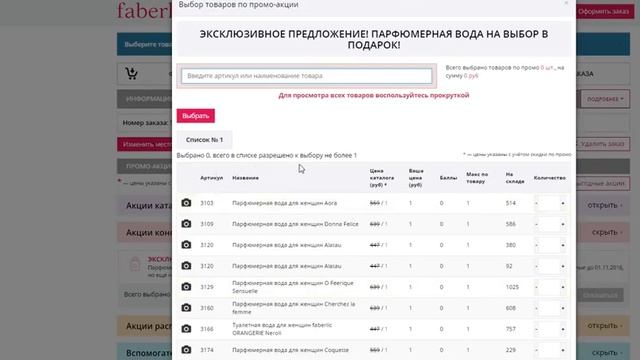
Task: Click the shopping cart icon behind the dialog
Action: tap(131, 73)
